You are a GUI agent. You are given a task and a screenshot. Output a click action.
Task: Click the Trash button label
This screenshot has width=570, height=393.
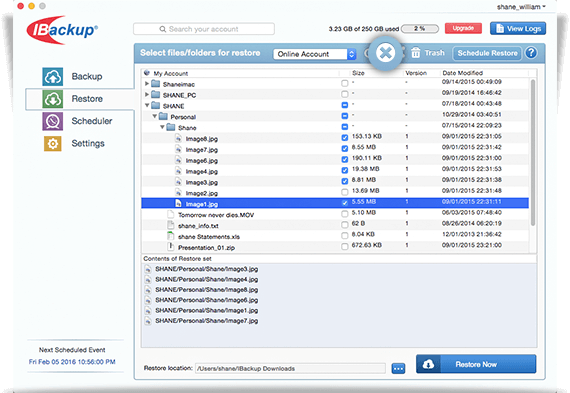(434, 53)
